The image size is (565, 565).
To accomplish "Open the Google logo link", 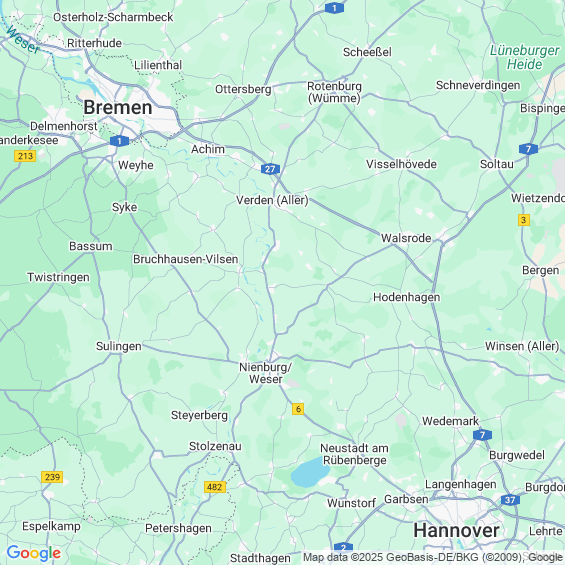I will 34,553.
